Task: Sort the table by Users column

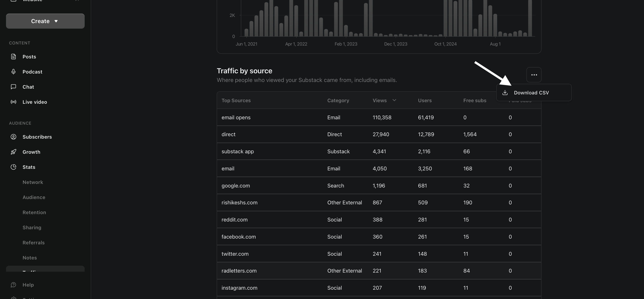Action: pos(425,100)
